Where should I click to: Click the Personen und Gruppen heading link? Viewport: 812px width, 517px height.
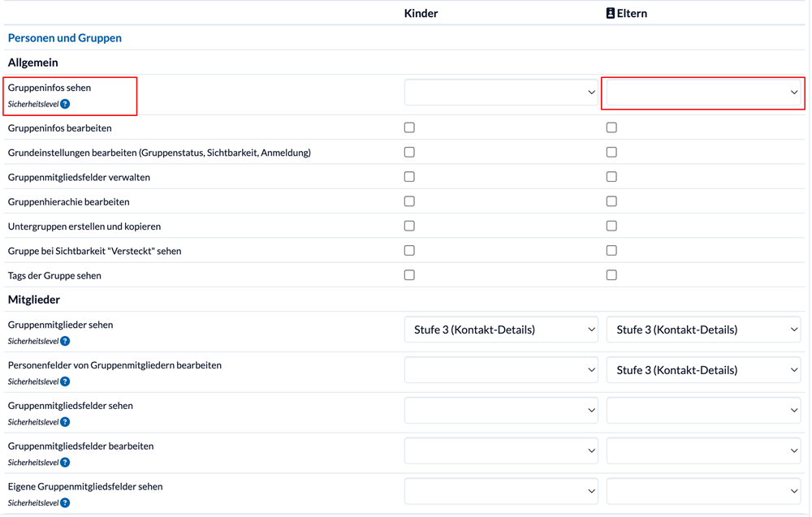pyautogui.click(x=65, y=38)
